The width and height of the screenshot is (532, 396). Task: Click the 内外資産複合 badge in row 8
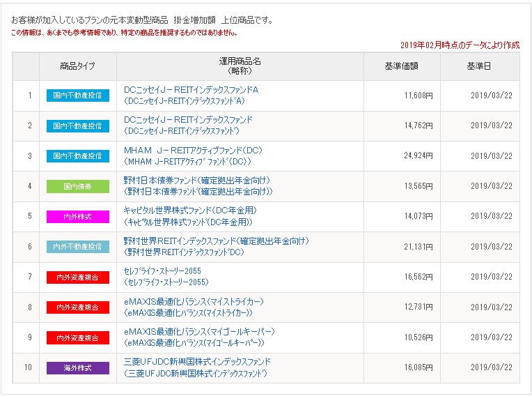(78, 307)
